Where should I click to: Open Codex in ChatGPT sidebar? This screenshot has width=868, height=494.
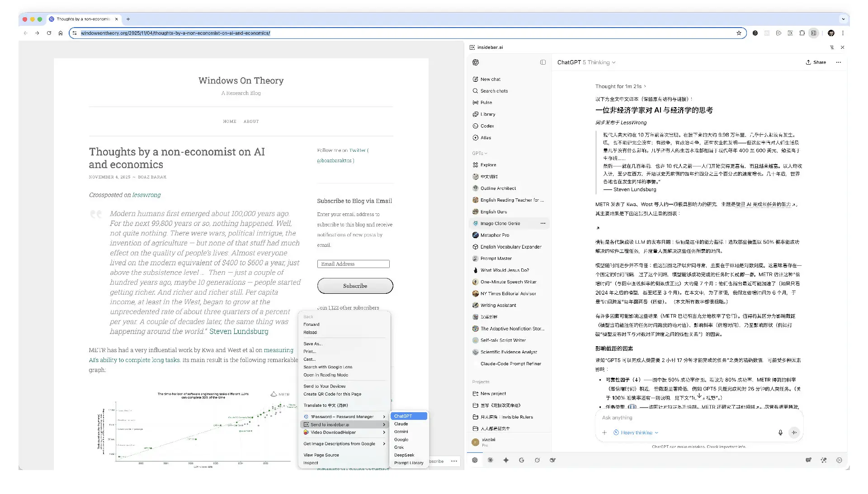pyautogui.click(x=487, y=126)
